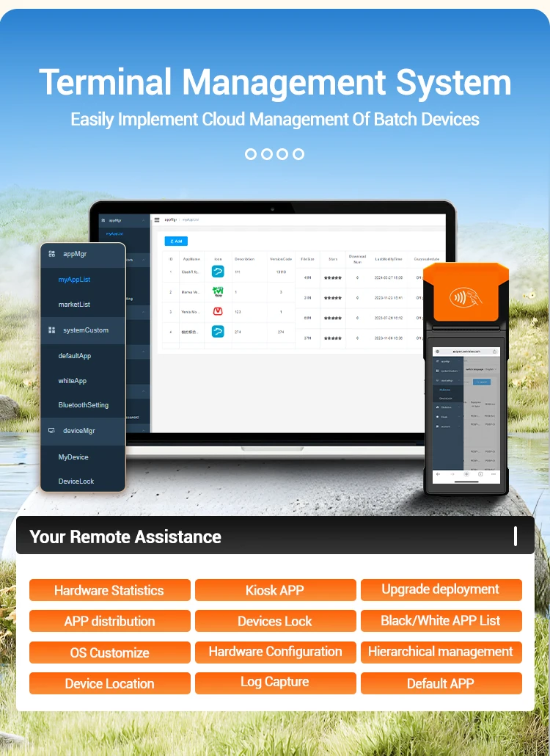Open whiteApp in the floating sidebar
The height and width of the screenshot is (756, 550).
pyautogui.click(x=73, y=381)
